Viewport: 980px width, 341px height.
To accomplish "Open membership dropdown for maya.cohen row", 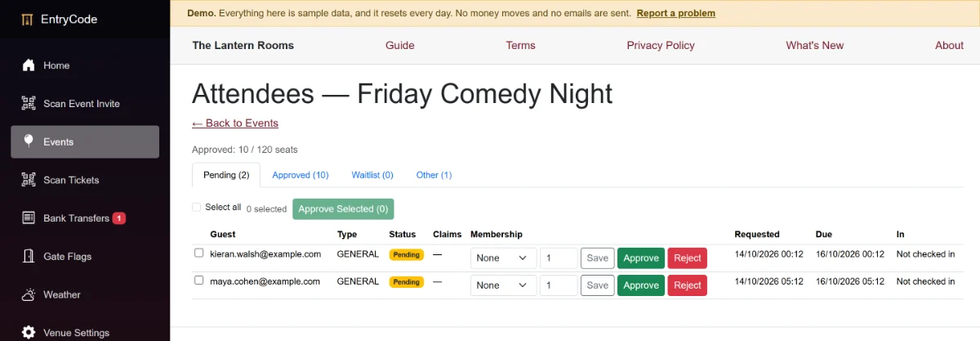I will [x=503, y=285].
